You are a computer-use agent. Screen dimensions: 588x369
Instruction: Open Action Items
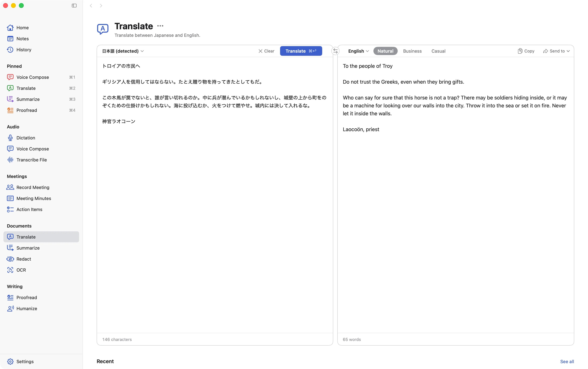(41, 209)
